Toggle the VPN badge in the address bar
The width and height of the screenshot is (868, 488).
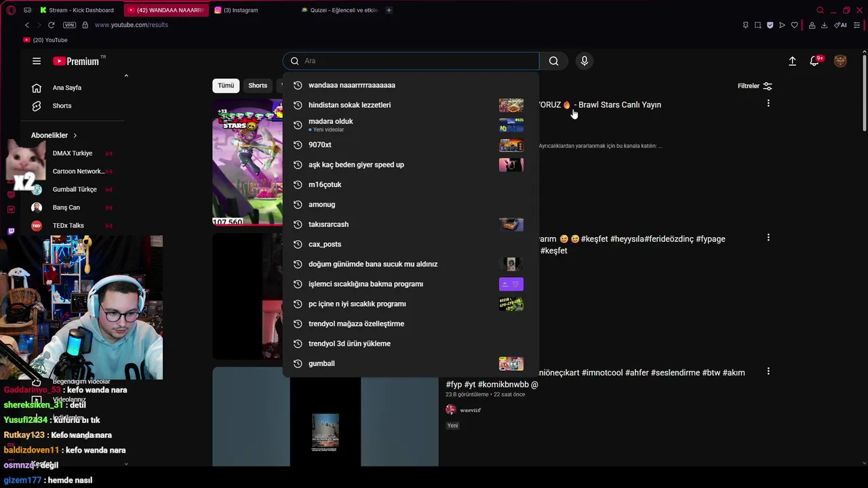tap(69, 25)
